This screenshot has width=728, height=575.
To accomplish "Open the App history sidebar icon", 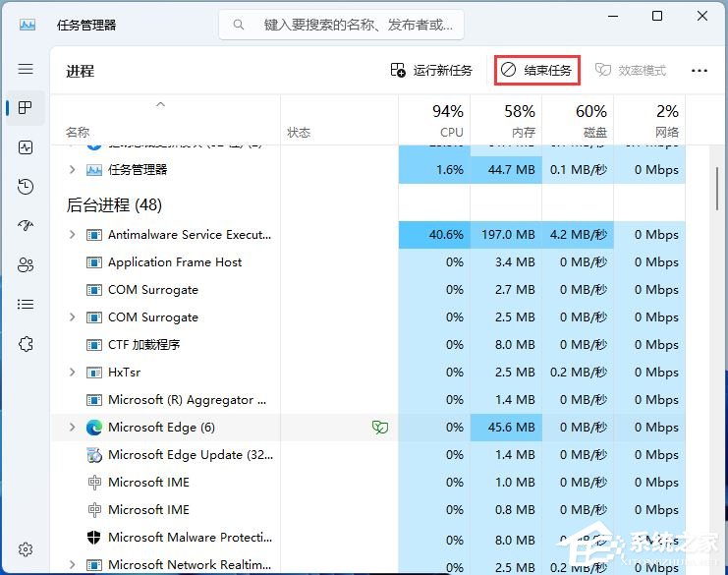I will [x=26, y=187].
